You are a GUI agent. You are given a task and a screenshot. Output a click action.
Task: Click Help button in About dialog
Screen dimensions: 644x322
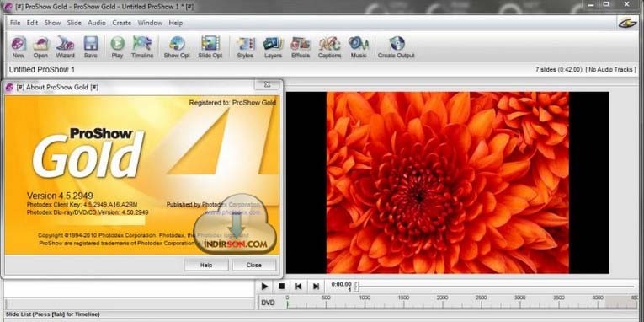(206, 265)
